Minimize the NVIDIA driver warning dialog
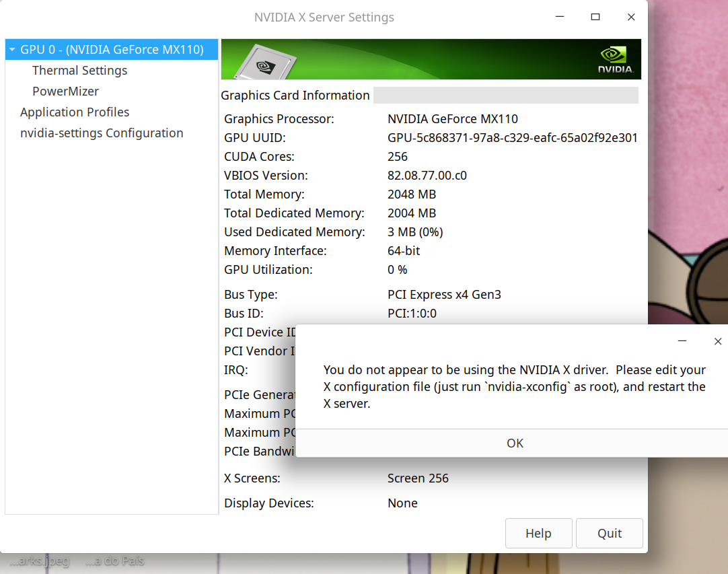728x574 pixels. (682, 341)
